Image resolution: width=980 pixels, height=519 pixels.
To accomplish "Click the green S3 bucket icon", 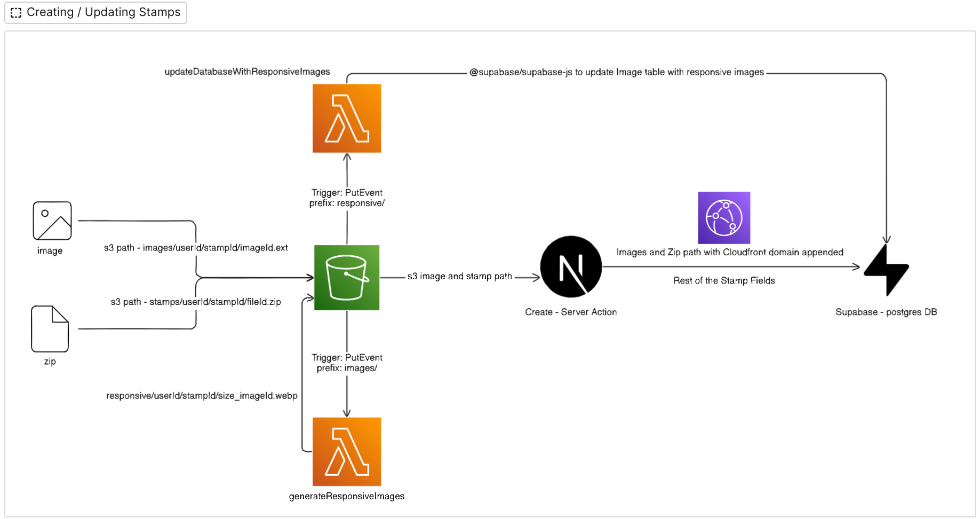I will (347, 278).
